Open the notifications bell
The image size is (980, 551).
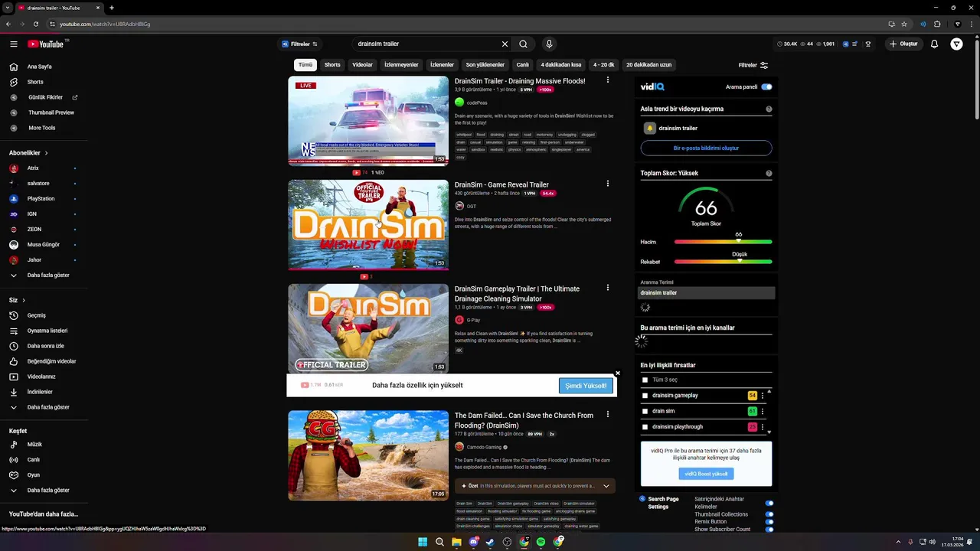tap(934, 44)
